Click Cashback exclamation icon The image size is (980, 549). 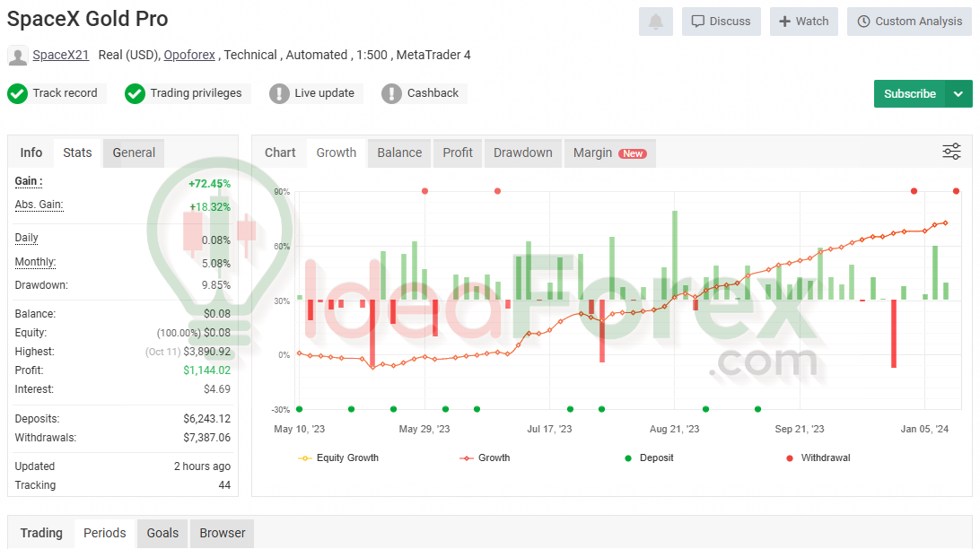(392, 93)
